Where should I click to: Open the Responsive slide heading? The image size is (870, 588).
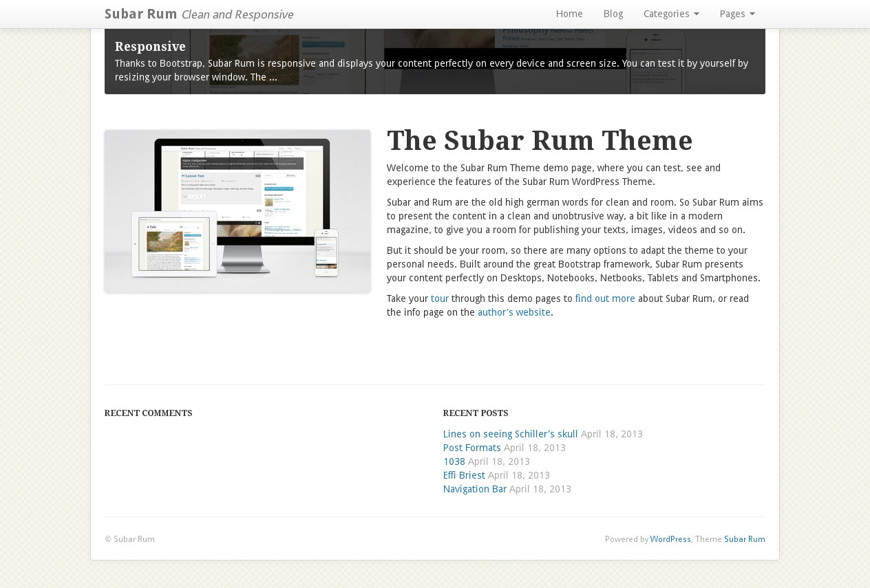click(x=150, y=46)
